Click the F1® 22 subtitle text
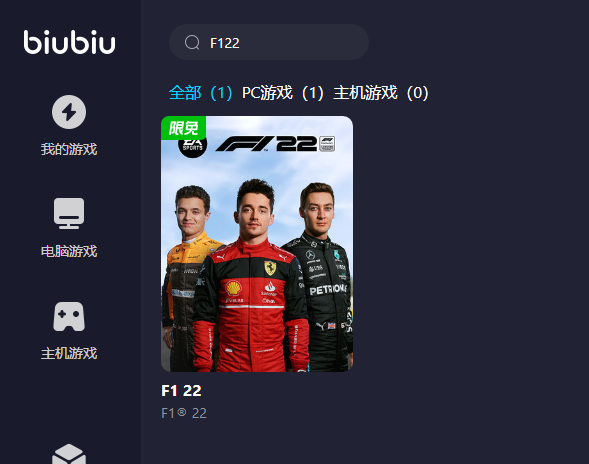 click(184, 413)
